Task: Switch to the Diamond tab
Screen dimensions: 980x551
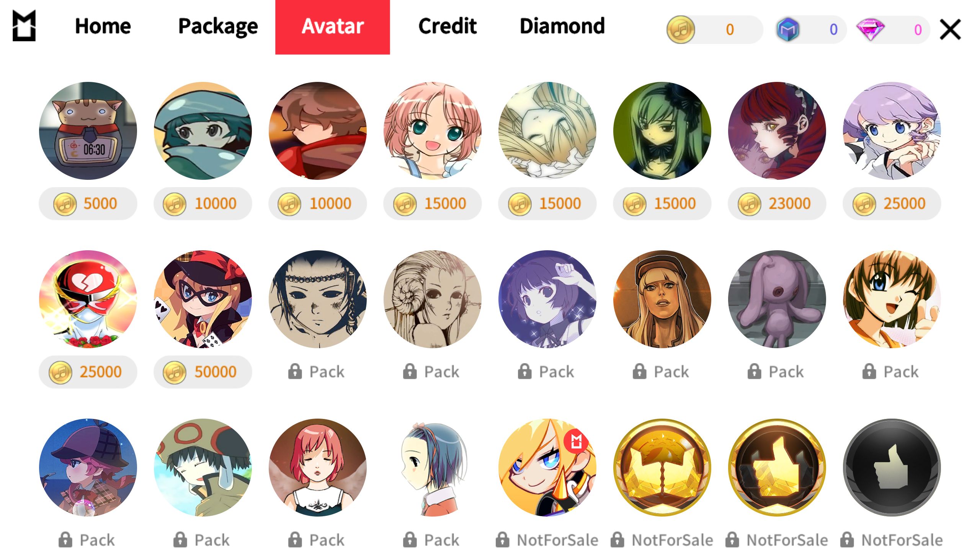Action: (x=562, y=26)
